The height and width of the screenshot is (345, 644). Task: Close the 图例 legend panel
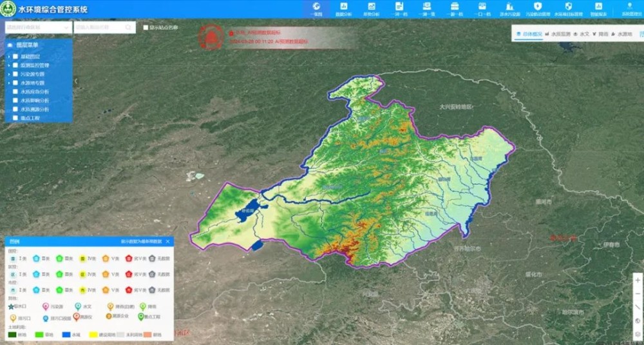pos(168,241)
